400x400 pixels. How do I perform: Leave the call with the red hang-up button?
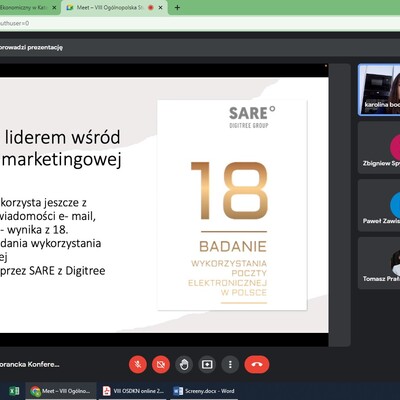(257, 364)
